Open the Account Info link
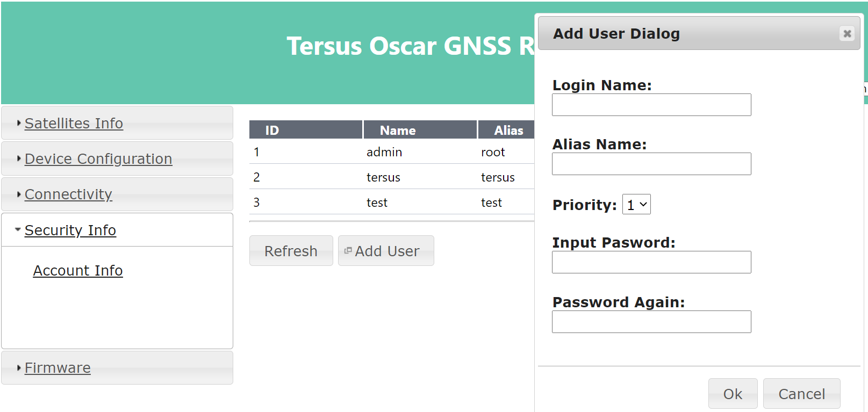This screenshot has width=868, height=412. pyautogui.click(x=78, y=271)
